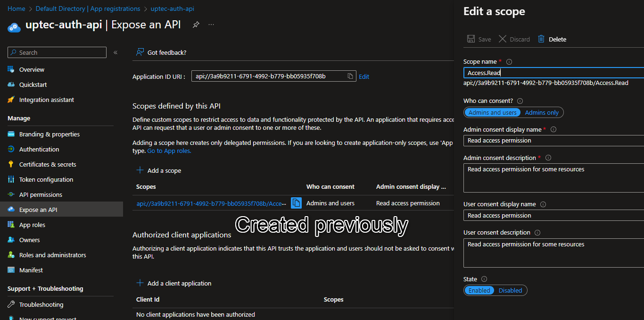Select Admins only consent option
Screen dimensions: 644x320
542,112
